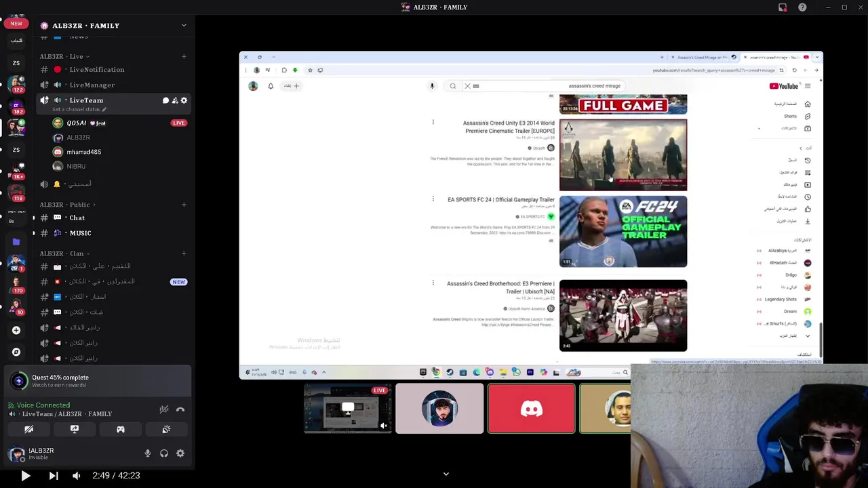The width and height of the screenshot is (868, 488).
Task: Collapse the ALB3ZR Clan category
Action: [64, 253]
